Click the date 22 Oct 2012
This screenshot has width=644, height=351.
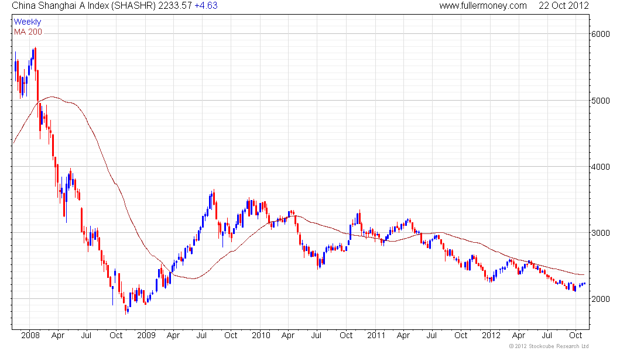563,6
